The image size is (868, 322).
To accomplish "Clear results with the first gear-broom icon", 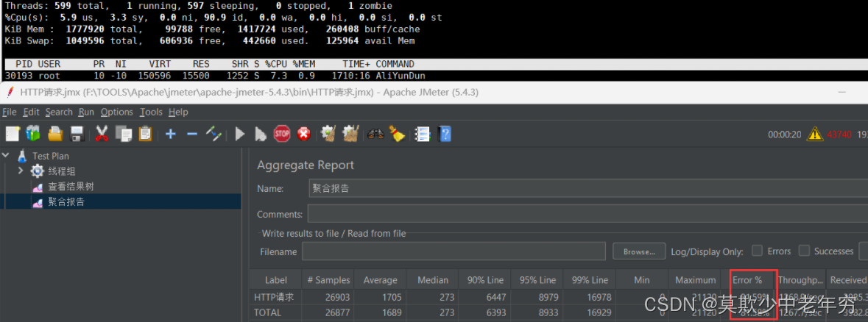I will point(329,134).
